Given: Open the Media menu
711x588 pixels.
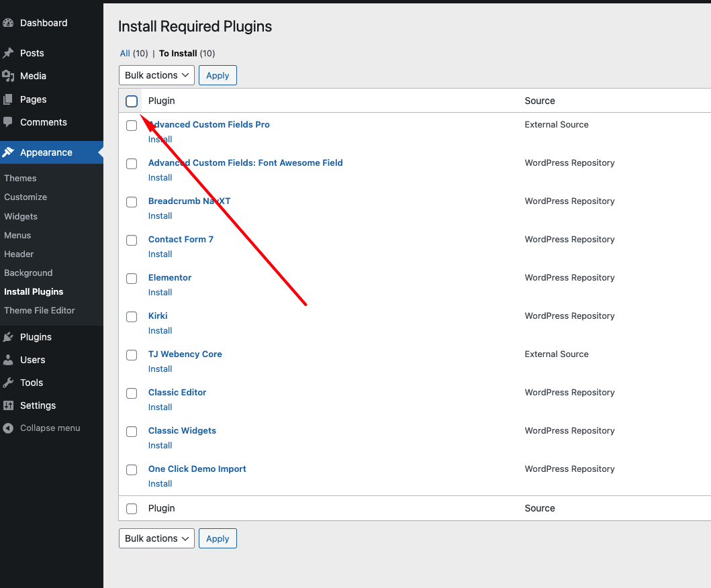Looking at the screenshot, I should [x=33, y=76].
